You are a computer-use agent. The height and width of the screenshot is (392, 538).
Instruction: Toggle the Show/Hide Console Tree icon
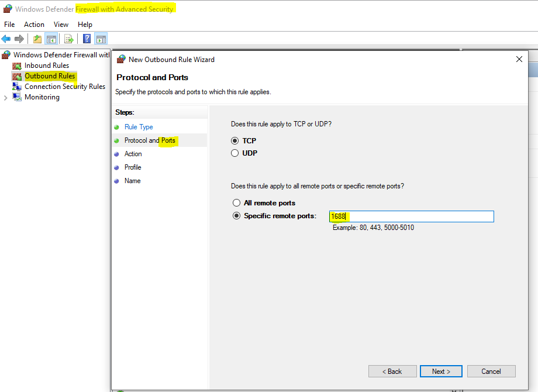click(x=51, y=39)
